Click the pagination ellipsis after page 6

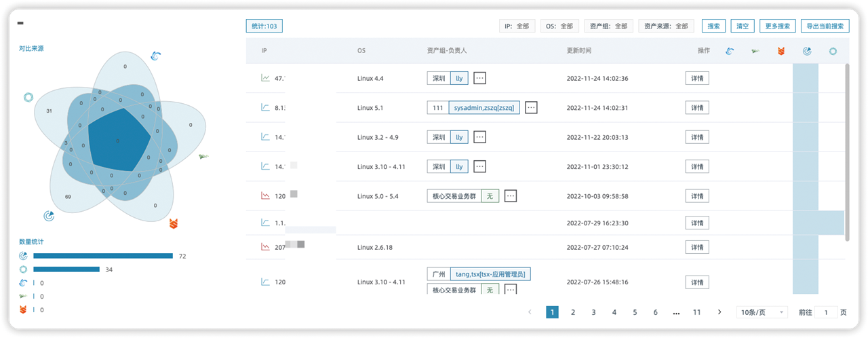pos(676,312)
